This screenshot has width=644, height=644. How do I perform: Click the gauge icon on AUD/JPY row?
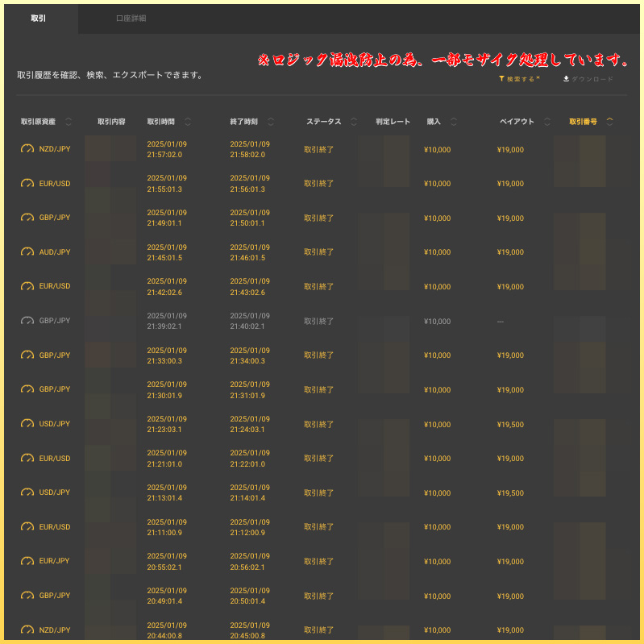click(x=27, y=252)
